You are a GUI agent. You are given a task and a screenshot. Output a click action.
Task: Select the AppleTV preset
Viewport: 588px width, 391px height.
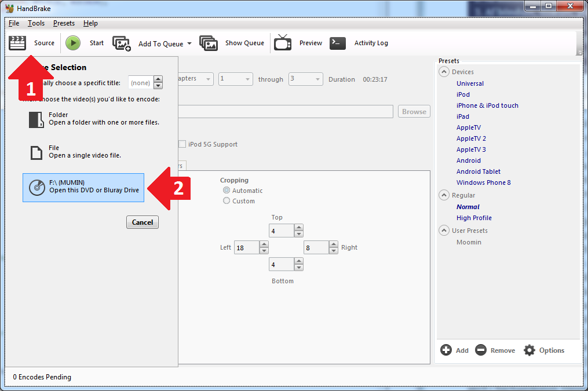point(469,127)
